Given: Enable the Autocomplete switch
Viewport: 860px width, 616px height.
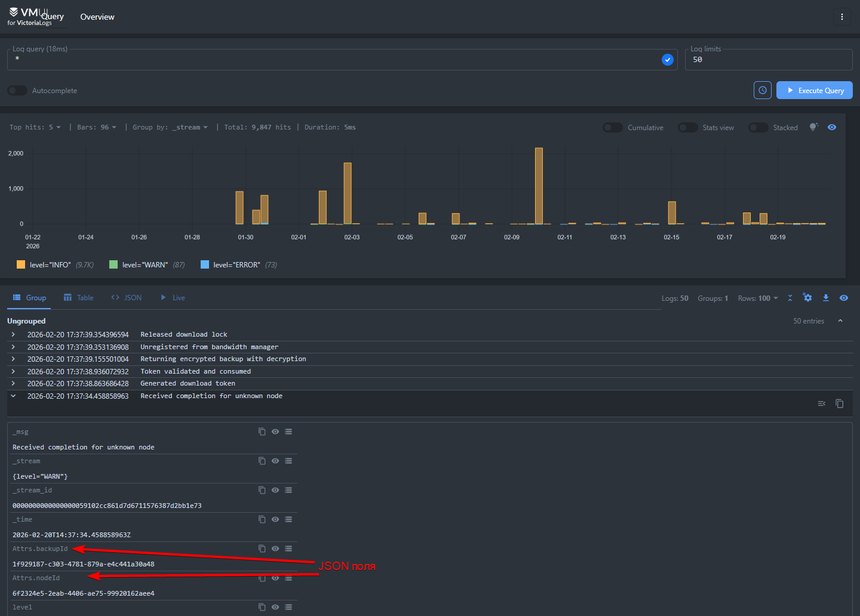Looking at the screenshot, I should point(17,91).
